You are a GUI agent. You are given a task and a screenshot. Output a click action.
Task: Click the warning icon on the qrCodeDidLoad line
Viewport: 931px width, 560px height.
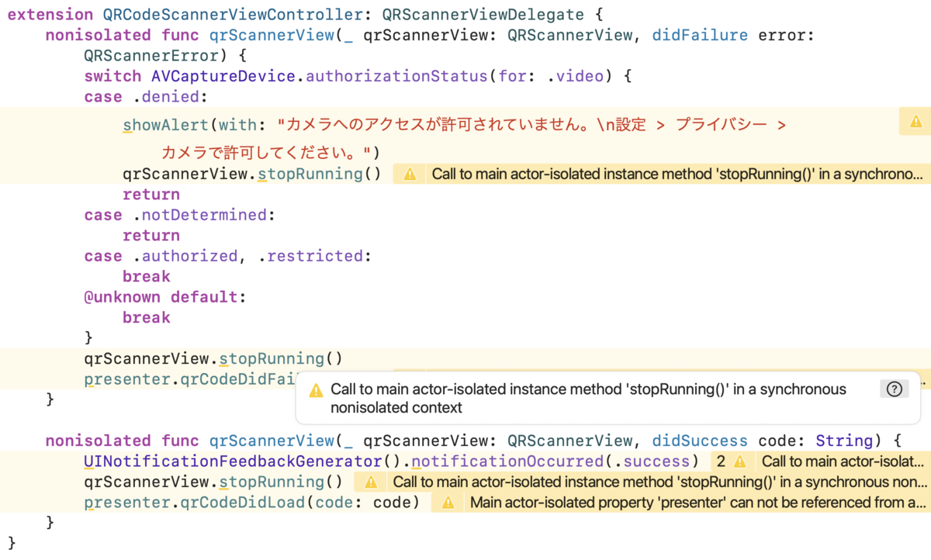coord(448,503)
